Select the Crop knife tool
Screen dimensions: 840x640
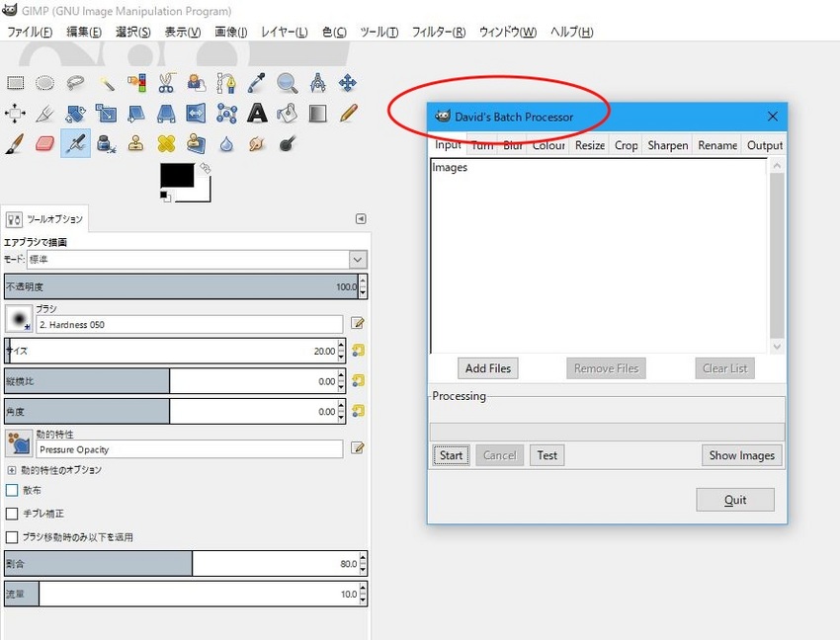(45, 114)
